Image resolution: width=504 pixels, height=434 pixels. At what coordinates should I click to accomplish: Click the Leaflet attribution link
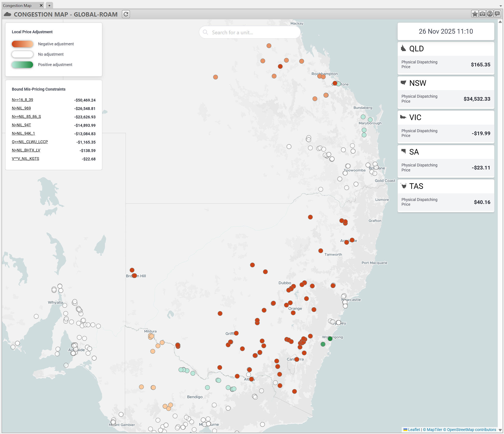click(414, 429)
